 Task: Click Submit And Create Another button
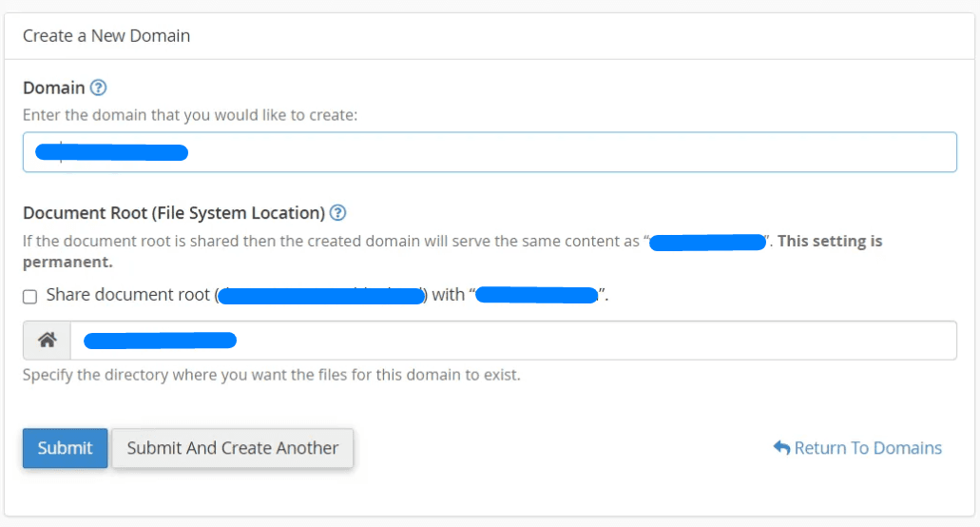233,448
